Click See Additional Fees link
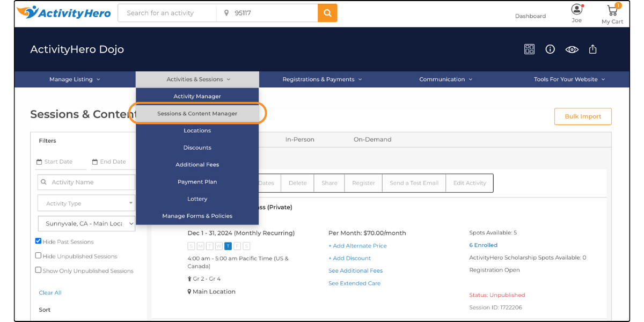Viewport: 644px width, 322px height. [355, 271]
